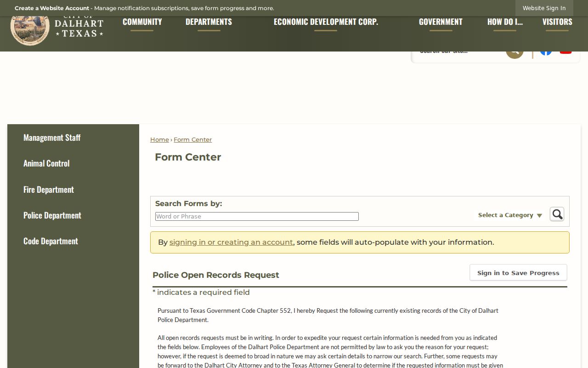Click the site search magnifier button
The image size is (588, 368).
514,55
